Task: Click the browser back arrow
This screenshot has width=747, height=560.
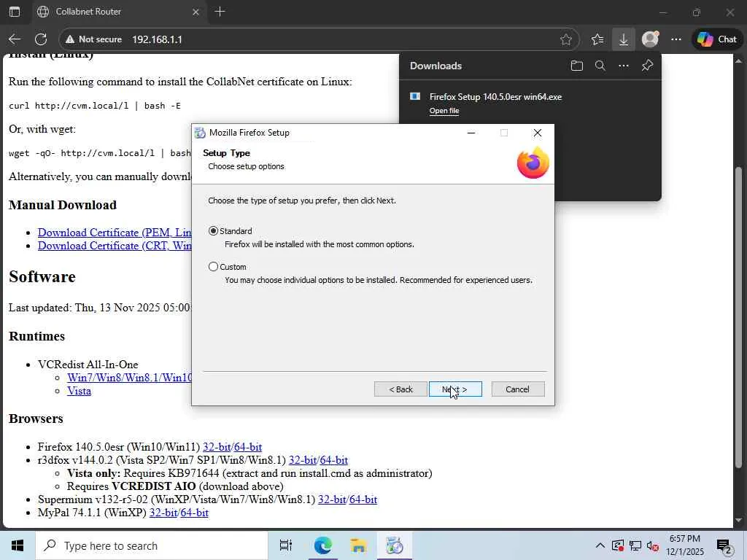Action: [x=15, y=39]
